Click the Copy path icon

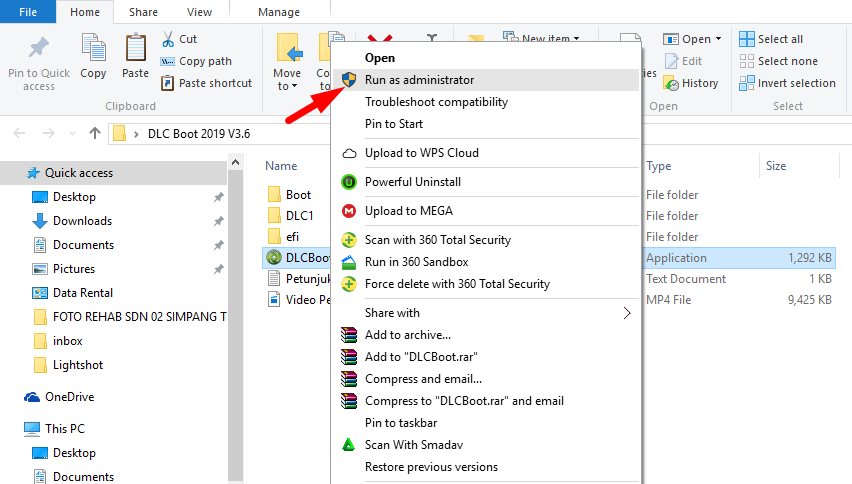[x=167, y=61]
